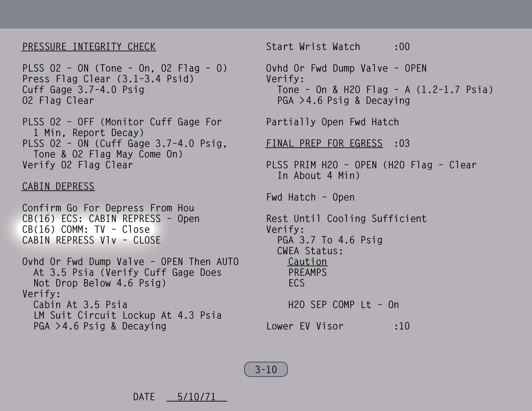Click the Lower EV Visor step

click(x=305, y=326)
